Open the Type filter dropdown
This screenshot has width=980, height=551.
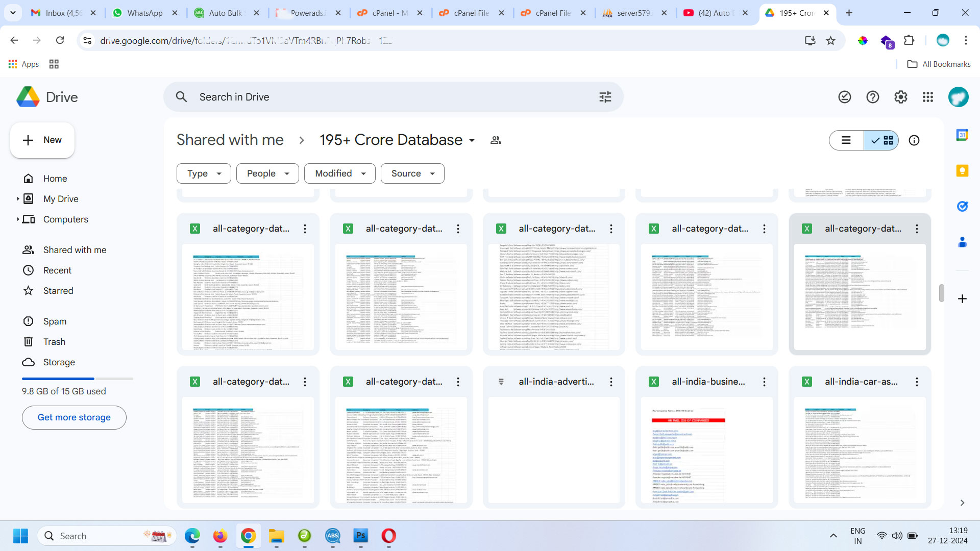tap(204, 173)
